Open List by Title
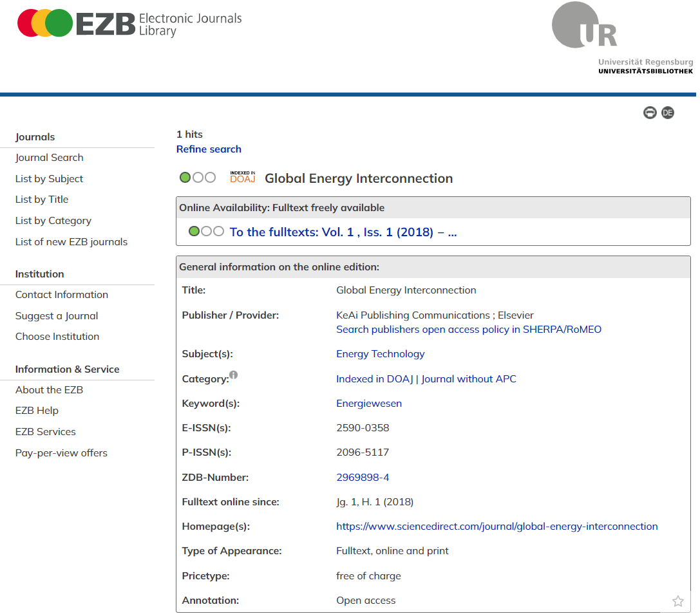The width and height of the screenshot is (700, 616). pos(41,200)
